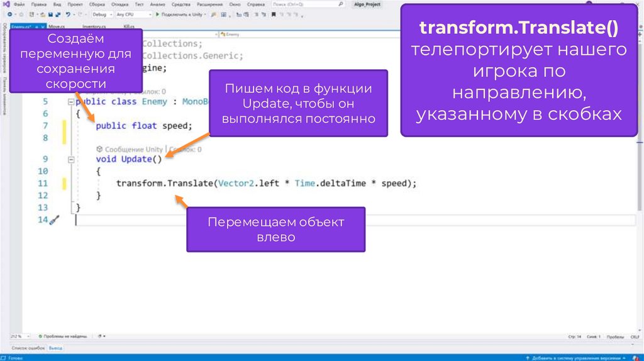Click the notifications icon in status bar
Screen dimensions: 644x361
click(x=636, y=358)
